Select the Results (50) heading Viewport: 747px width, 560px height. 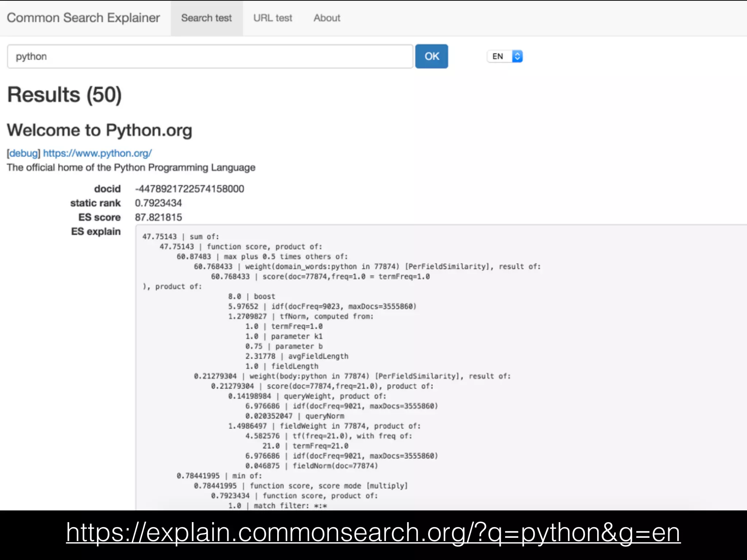coord(65,95)
